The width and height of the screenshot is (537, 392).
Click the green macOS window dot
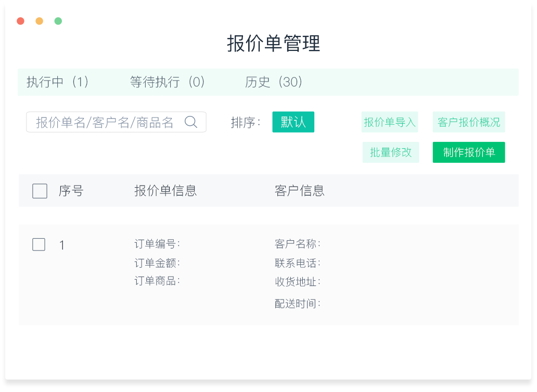point(58,21)
